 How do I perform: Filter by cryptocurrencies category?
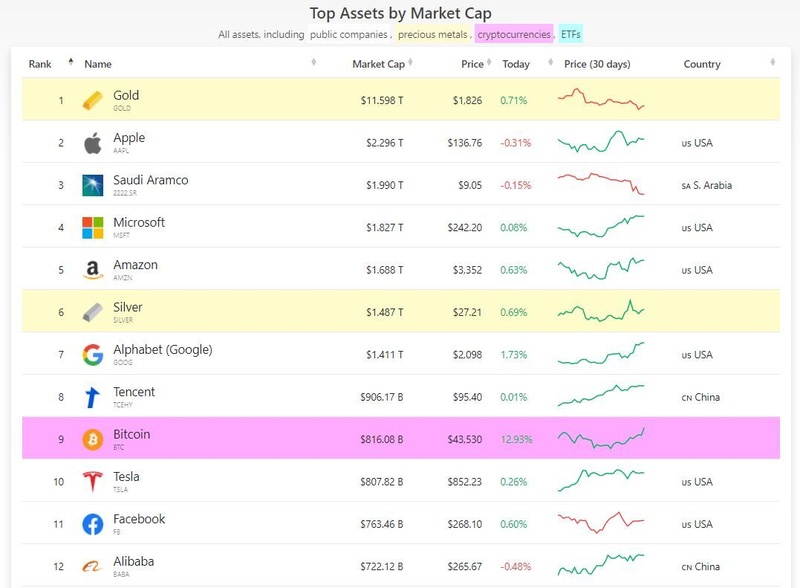click(x=513, y=34)
